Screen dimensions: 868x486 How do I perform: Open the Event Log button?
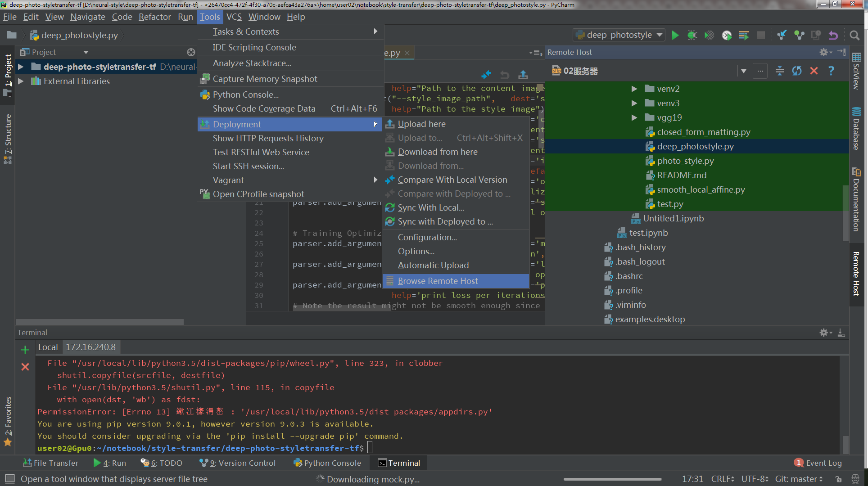(818, 463)
